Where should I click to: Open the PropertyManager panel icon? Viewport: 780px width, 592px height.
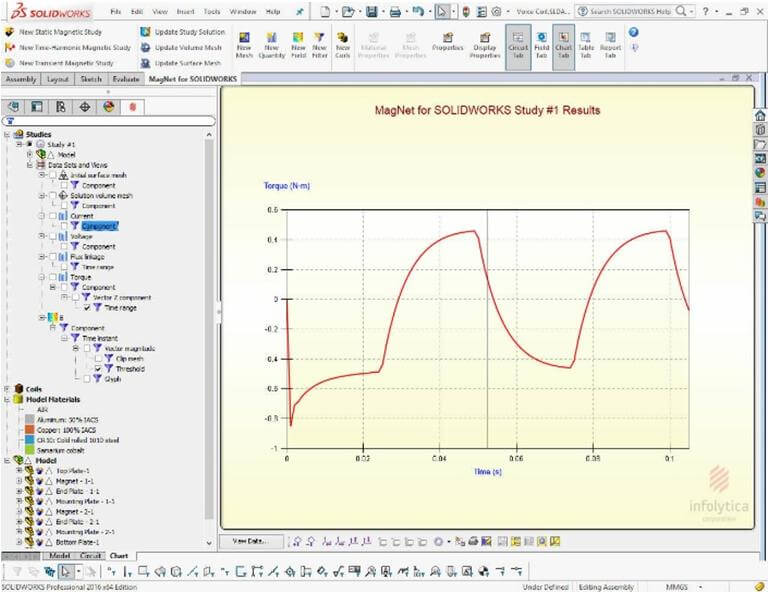pyautogui.click(x=37, y=106)
